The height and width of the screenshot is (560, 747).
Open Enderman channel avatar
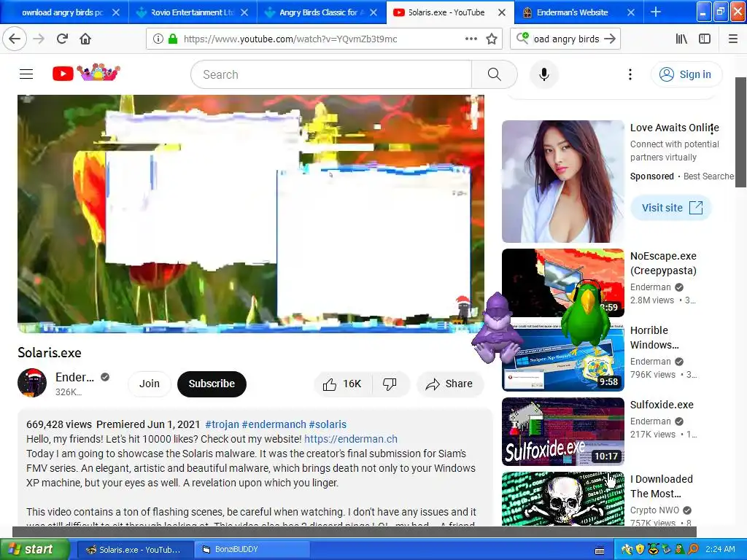click(32, 383)
